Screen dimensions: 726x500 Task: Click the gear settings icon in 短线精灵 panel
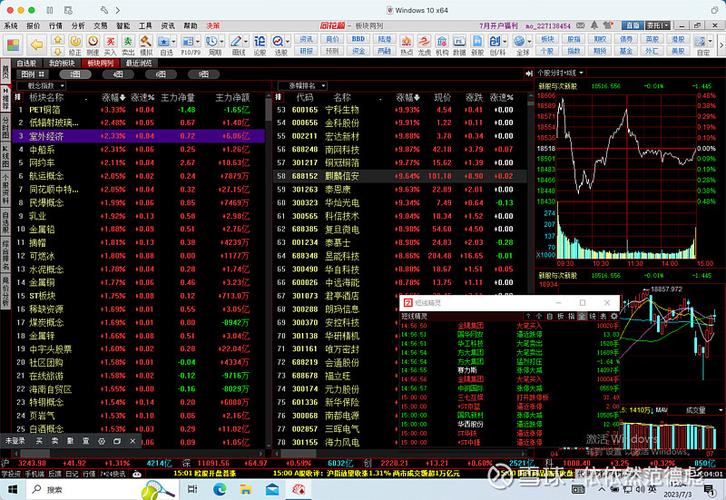(x=614, y=316)
